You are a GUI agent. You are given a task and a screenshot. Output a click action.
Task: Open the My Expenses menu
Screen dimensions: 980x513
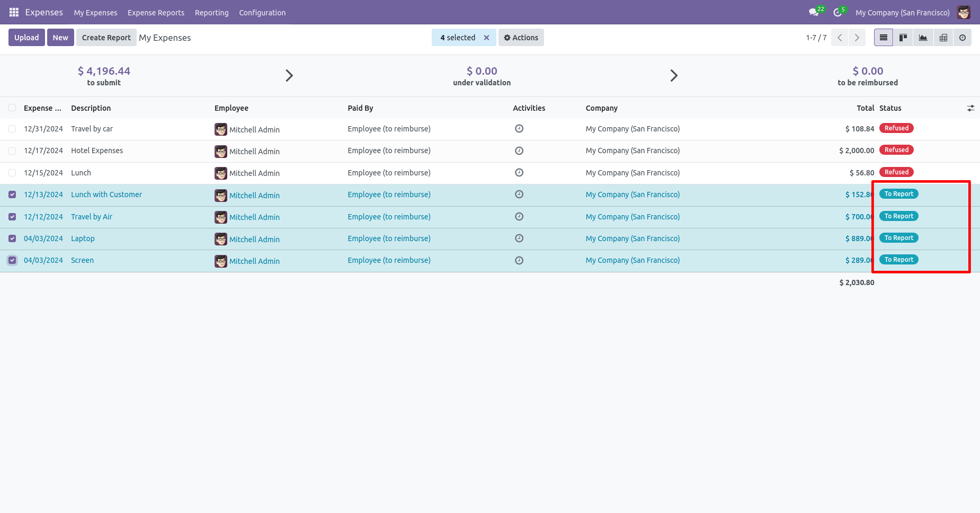coord(95,13)
